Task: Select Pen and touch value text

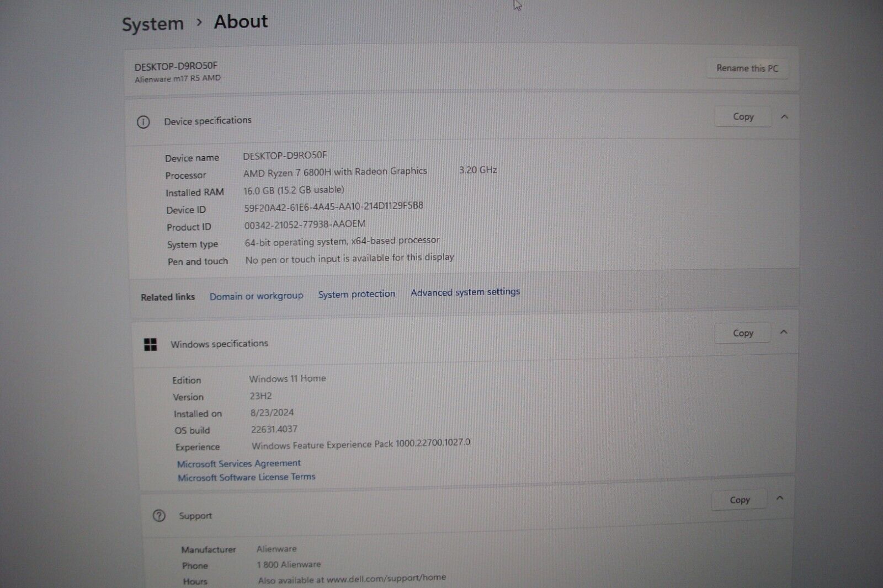Action: tap(350, 258)
